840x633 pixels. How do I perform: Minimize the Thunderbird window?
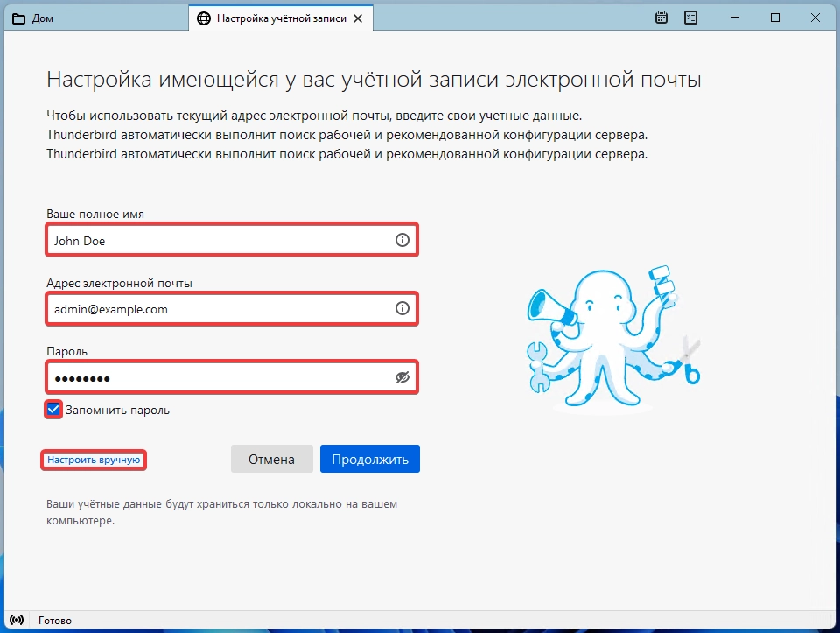tap(735, 18)
